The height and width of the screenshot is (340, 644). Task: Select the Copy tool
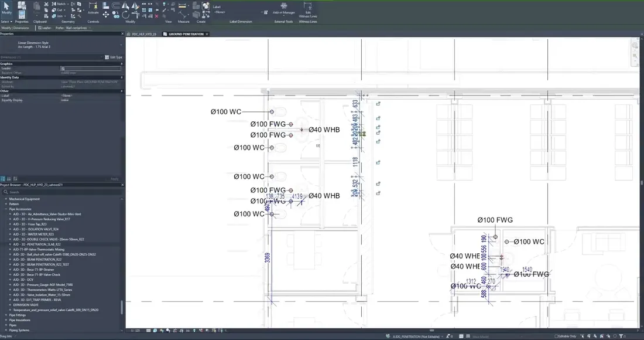(116, 15)
